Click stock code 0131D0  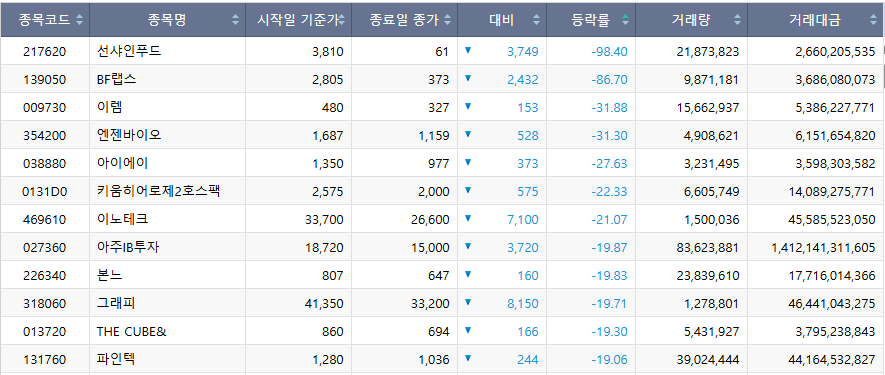[45, 192]
